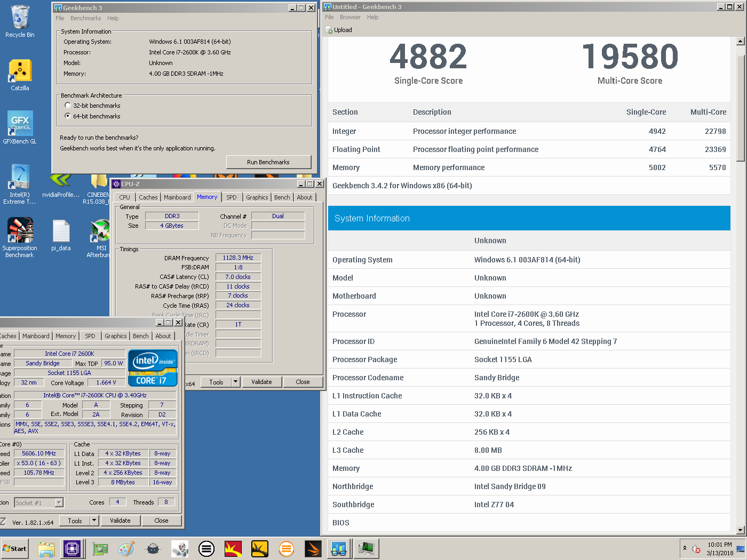The image size is (747, 560).
Task: Open the monitor graph taskbar icon
Action: coord(367,548)
